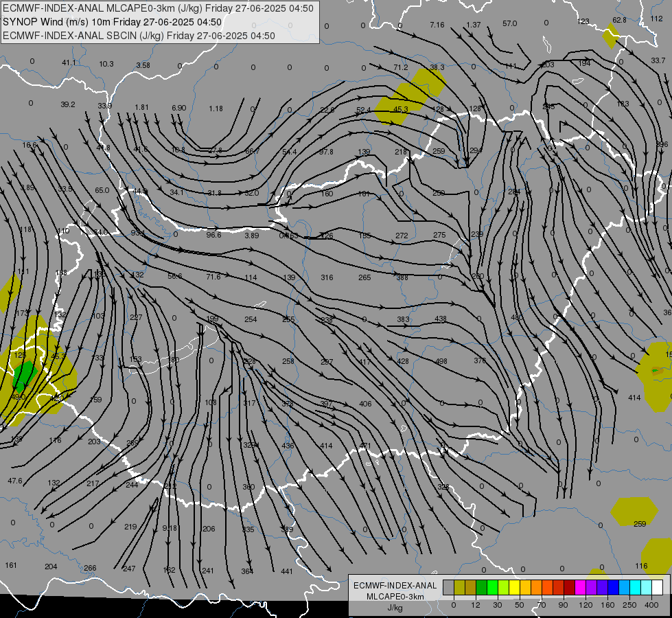Click the SBCIN title line

click(139, 36)
